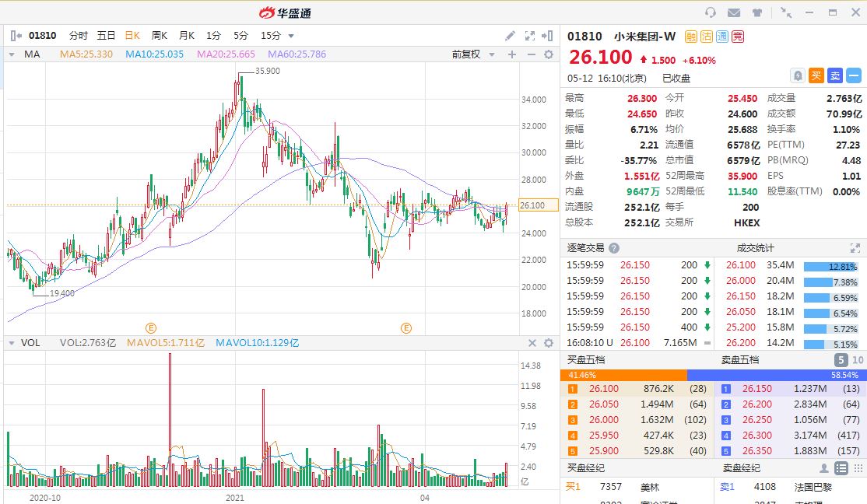The image size is (867, 504).
Task: Open the customer service headset icon
Action: (710, 12)
